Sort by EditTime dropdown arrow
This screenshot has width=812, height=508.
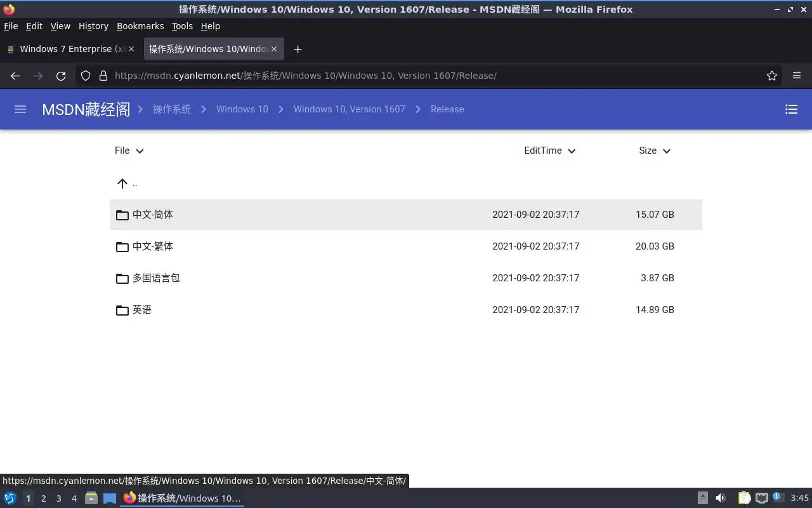tap(572, 151)
